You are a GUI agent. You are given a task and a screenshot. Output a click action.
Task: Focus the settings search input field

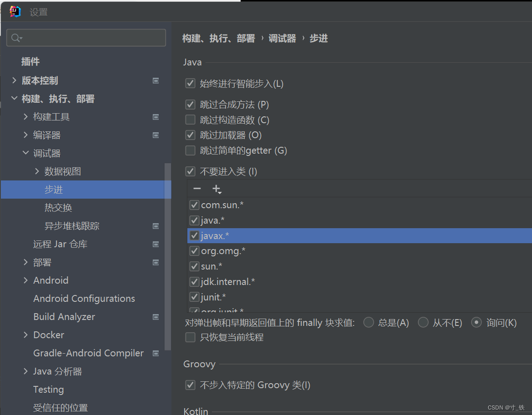tap(86, 38)
